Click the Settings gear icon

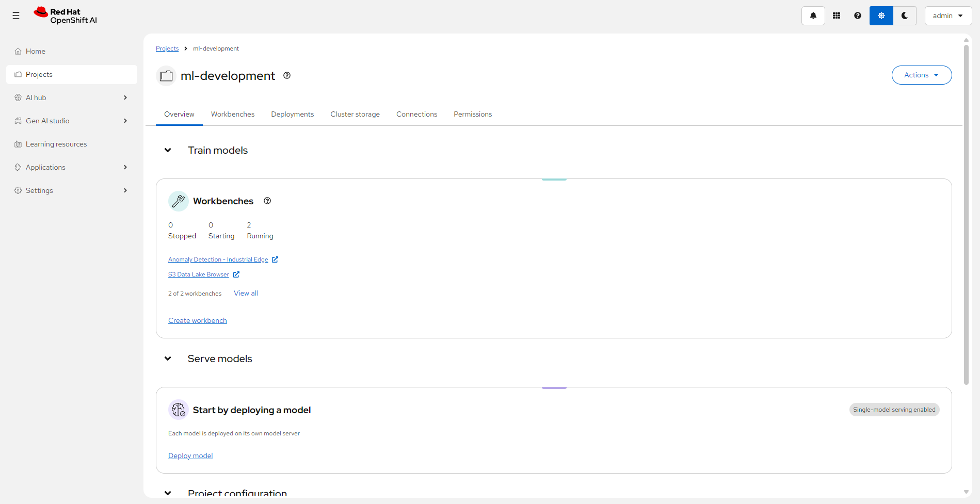(x=18, y=190)
